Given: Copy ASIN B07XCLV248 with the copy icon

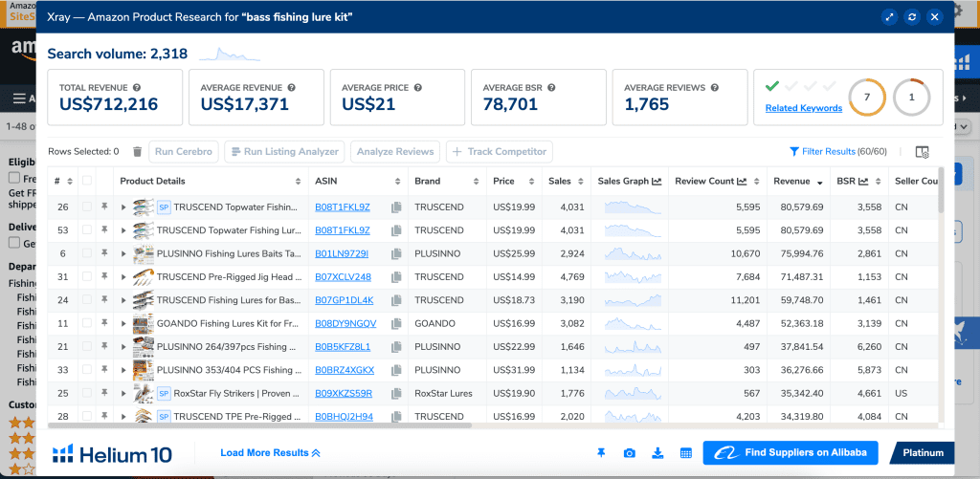Looking at the screenshot, I should click(x=395, y=276).
